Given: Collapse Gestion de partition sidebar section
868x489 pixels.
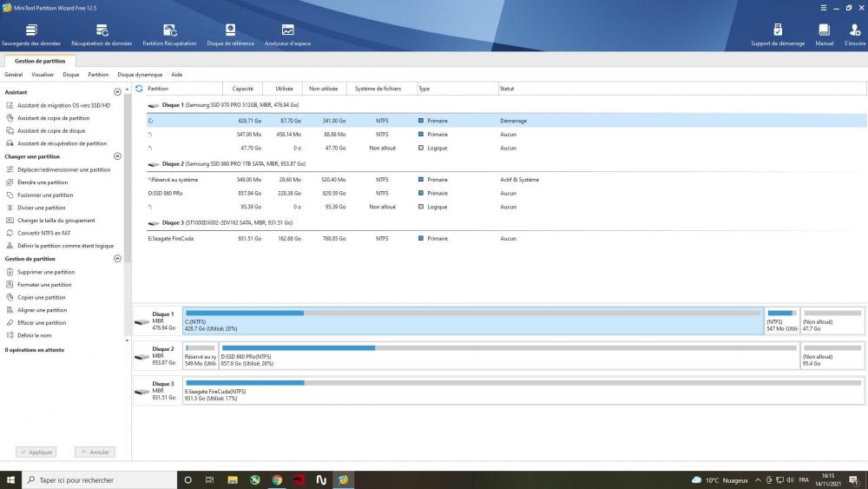Looking at the screenshot, I should (x=118, y=259).
